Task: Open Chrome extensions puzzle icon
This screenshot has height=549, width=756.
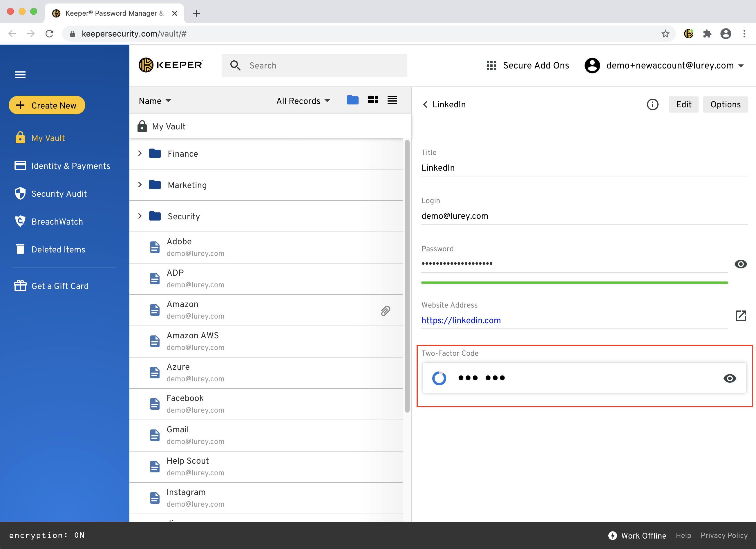Action: point(707,34)
